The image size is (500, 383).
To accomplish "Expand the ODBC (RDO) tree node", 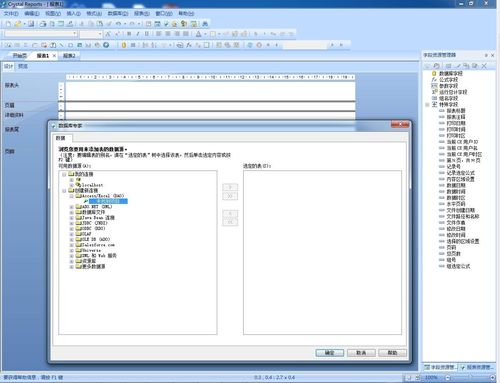I will [x=71, y=229].
